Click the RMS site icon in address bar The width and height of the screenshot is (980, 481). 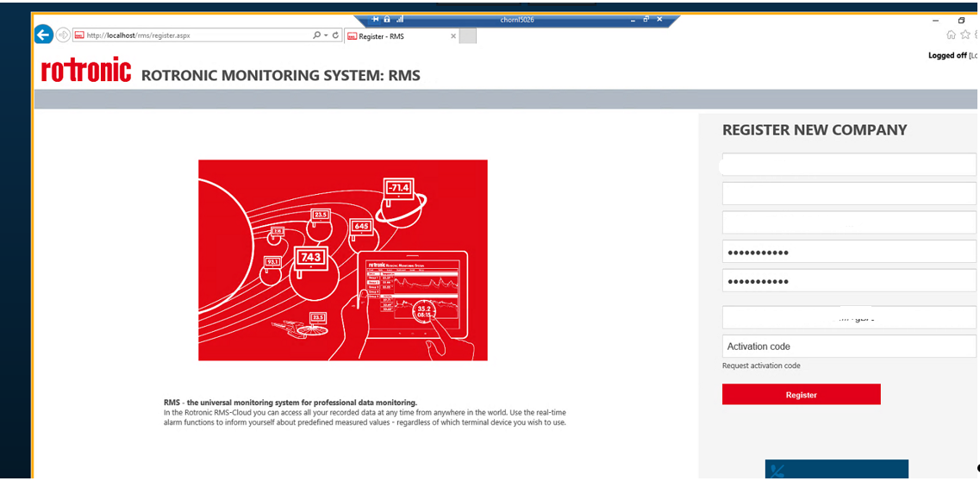[79, 35]
